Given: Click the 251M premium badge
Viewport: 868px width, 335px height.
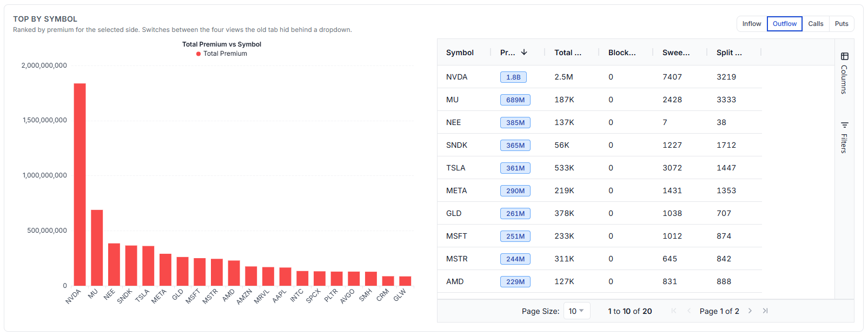Looking at the screenshot, I should (515, 236).
